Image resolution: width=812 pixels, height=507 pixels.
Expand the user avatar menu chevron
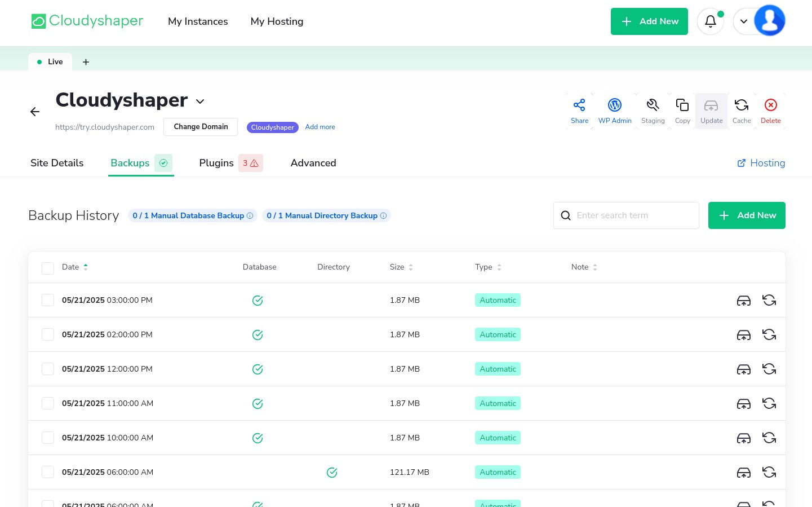(x=744, y=21)
